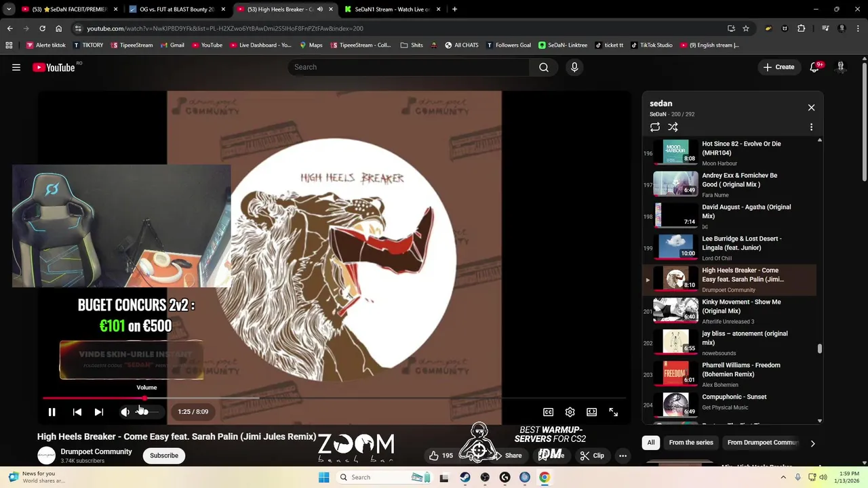This screenshot has height=488, width=868.
Task: Pause the video playback
Action: point(52,411)
